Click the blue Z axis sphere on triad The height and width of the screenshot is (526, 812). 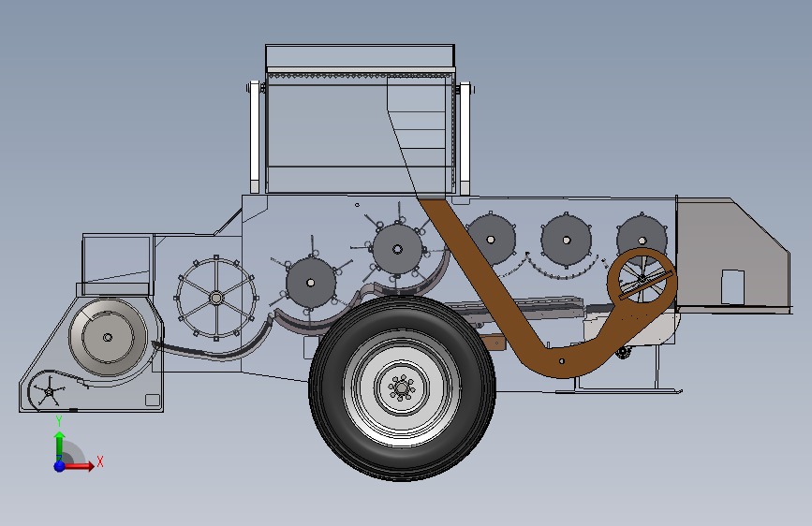point(60,466)
